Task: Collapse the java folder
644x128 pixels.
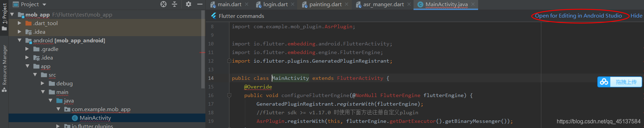Action: pos(50,100)
